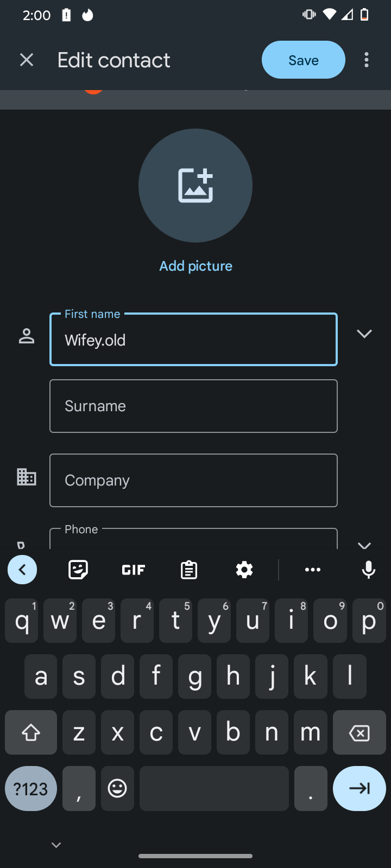Tap the Add picture link
Screen dimensions: 391x868
click(x=195, y=266)
